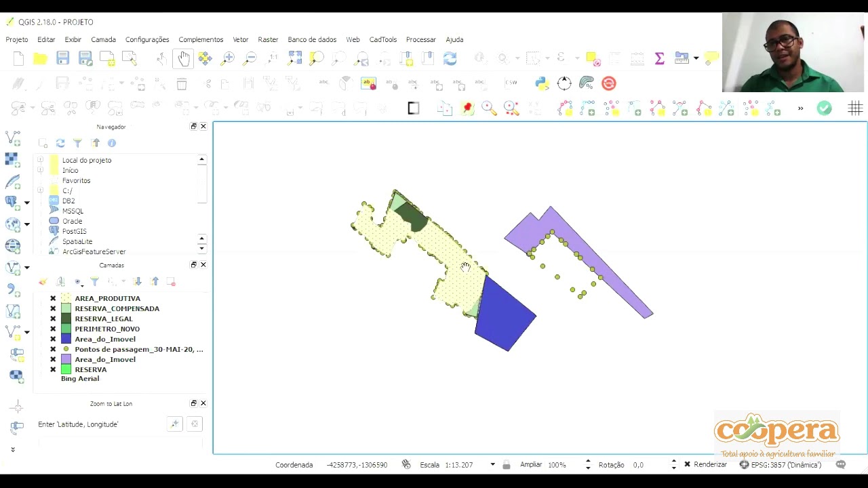This screenshot has width=868, height=488.
Task: Show hidden toolbar items with the double chevron
Action: (800, 108)
